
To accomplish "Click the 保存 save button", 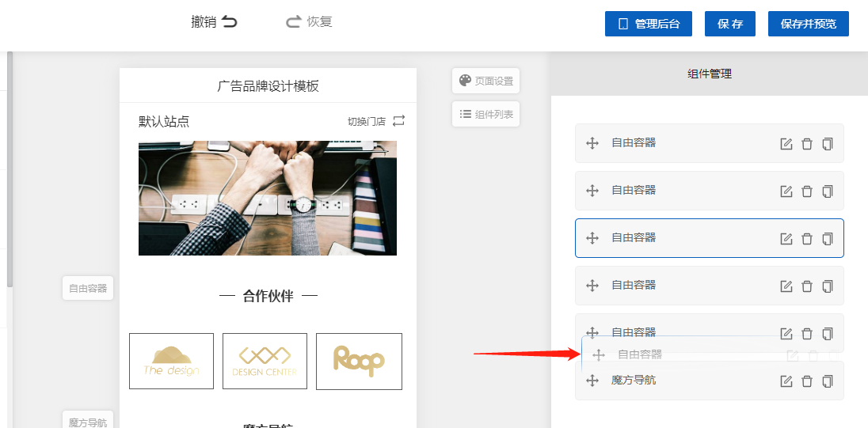I will coord(730,24).
